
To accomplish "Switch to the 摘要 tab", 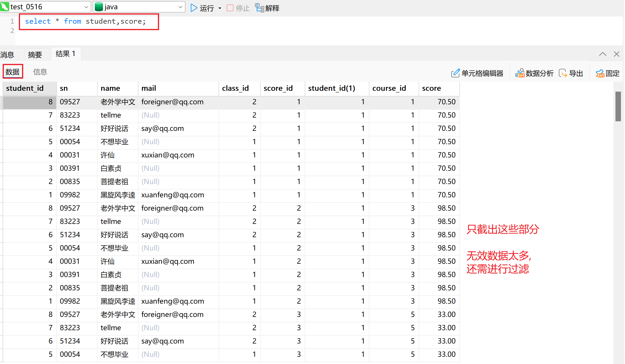I will (x=35, y=55).
